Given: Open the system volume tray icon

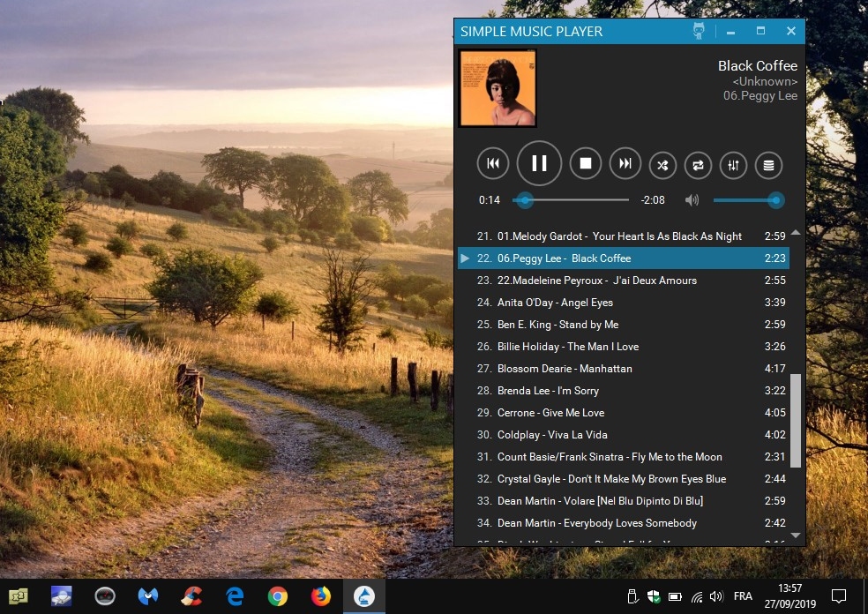Looking at the screenshot, I should [x=716, y=596].
